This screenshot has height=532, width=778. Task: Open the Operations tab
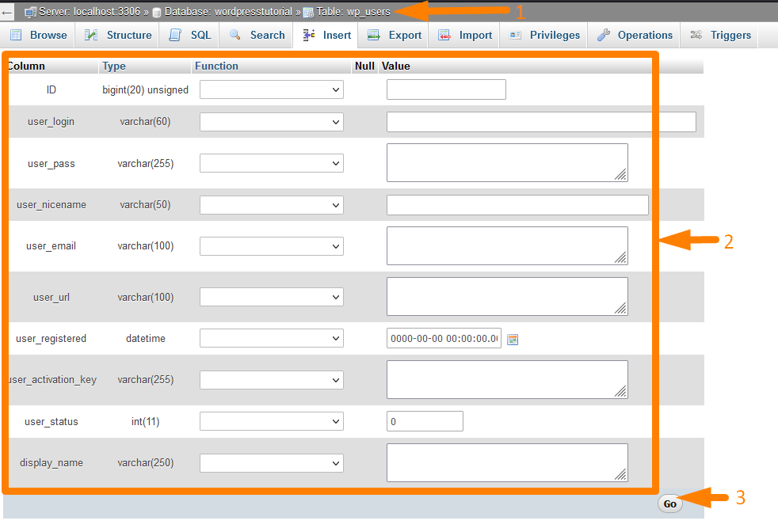pos(635,35)
